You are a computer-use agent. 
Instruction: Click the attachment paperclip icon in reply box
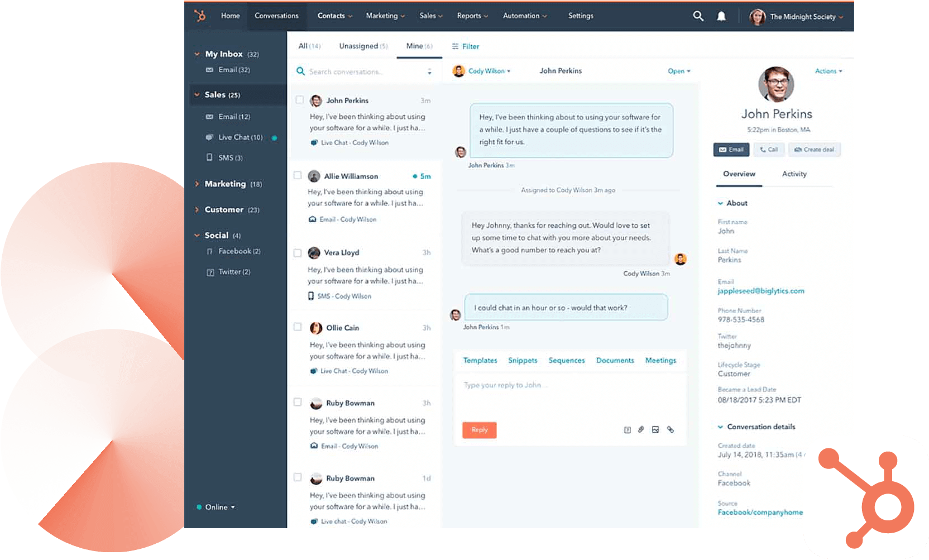pyautogui.click(x=641, y=429)
